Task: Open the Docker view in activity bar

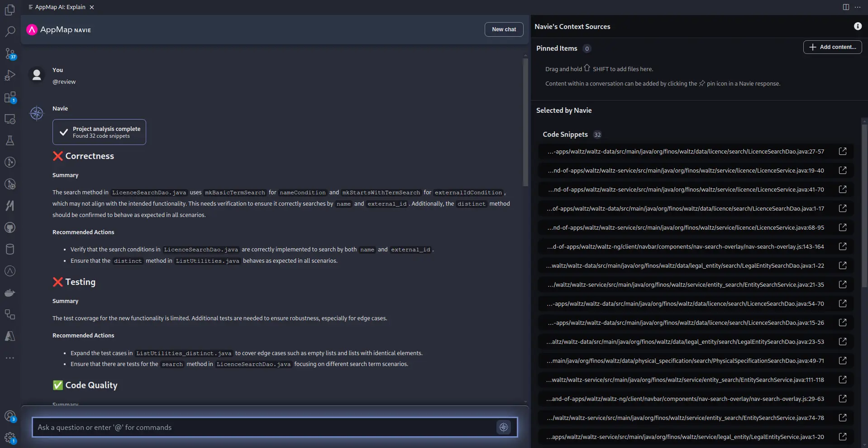Action: pyautogui.click(x=10, y=293)
